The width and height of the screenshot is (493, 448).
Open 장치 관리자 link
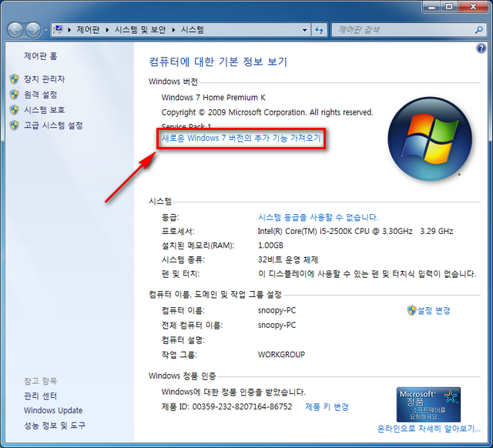coord(45,79)
